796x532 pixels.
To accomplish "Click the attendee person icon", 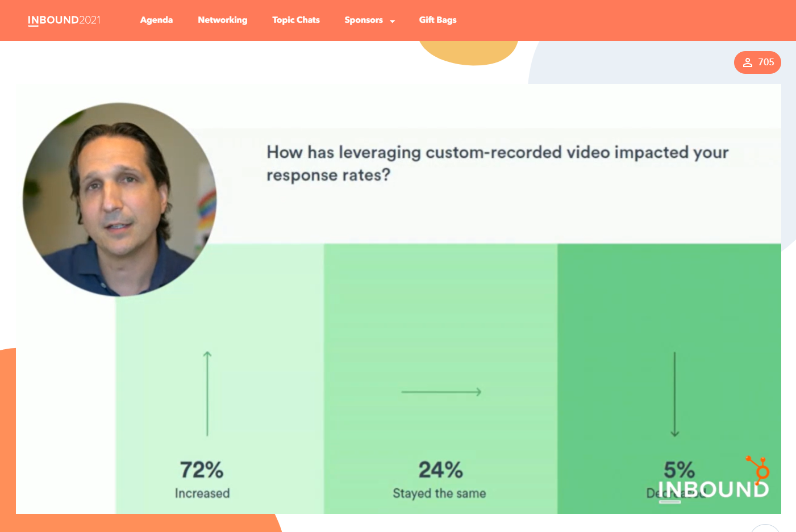I will point(748,62).
